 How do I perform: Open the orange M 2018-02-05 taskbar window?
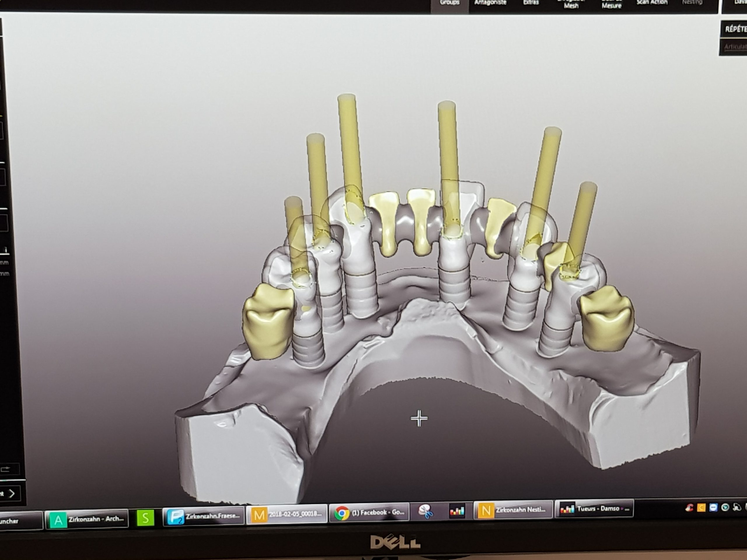coord(287,514)
